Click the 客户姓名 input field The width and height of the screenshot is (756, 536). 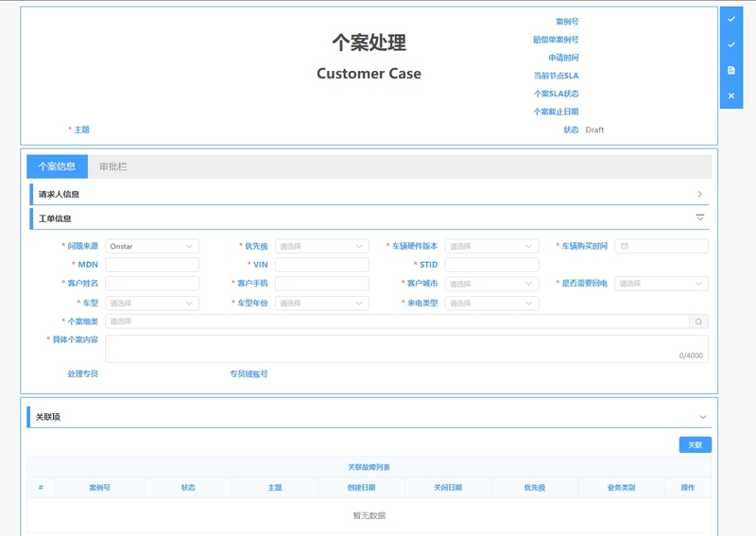coord(152,284)
